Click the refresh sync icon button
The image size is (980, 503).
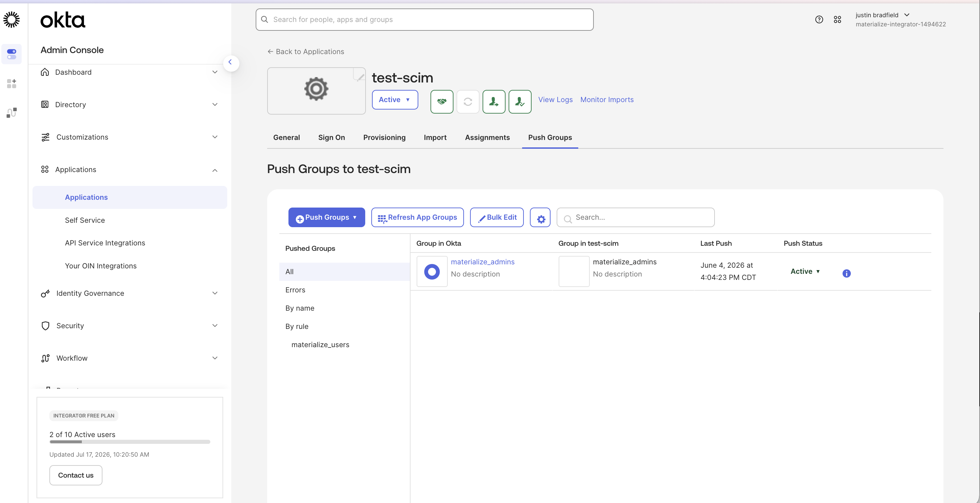[468, 101]
